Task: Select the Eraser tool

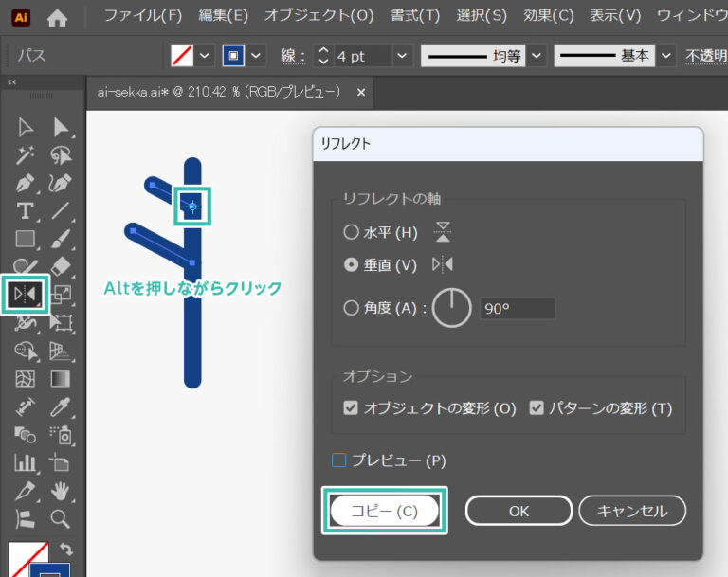Action: (61, 266)
